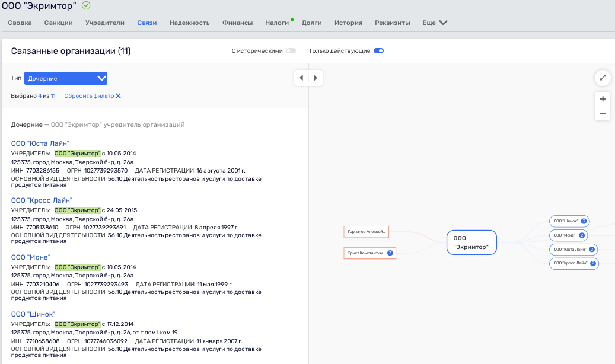Select the Связи tab

pos(146,23)
